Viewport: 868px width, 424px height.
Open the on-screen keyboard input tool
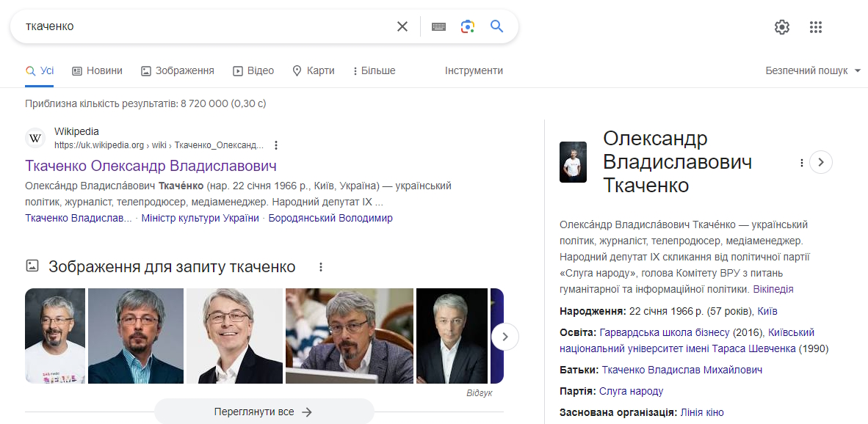438,26
